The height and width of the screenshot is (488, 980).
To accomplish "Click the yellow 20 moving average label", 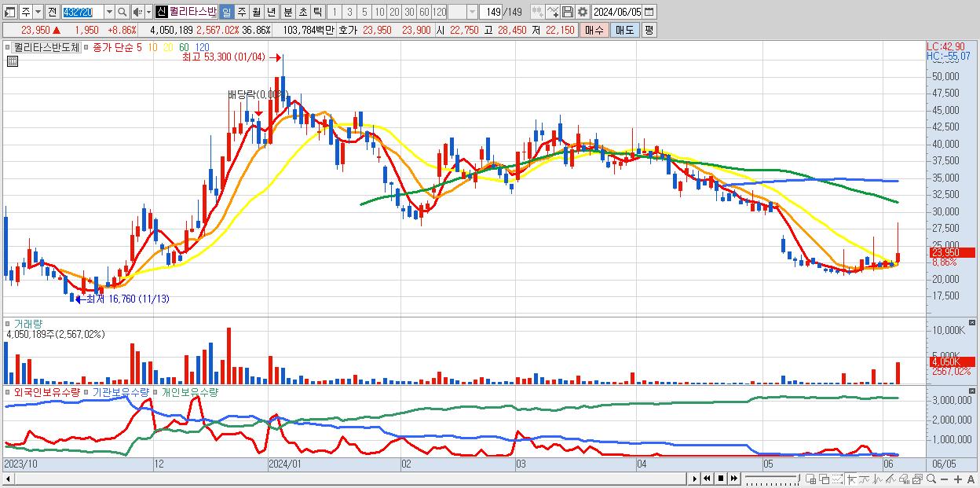I will click(x=168, y=47).
